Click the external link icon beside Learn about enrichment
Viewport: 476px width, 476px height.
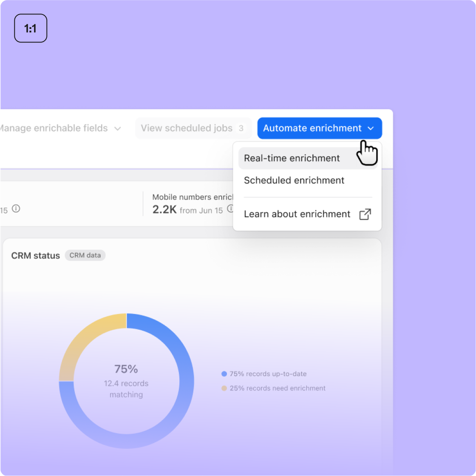[x=365, y=214]
